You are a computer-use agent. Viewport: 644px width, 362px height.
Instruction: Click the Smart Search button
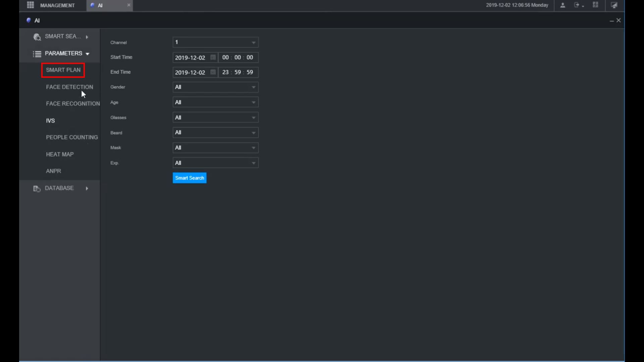[x=190, y=178]
